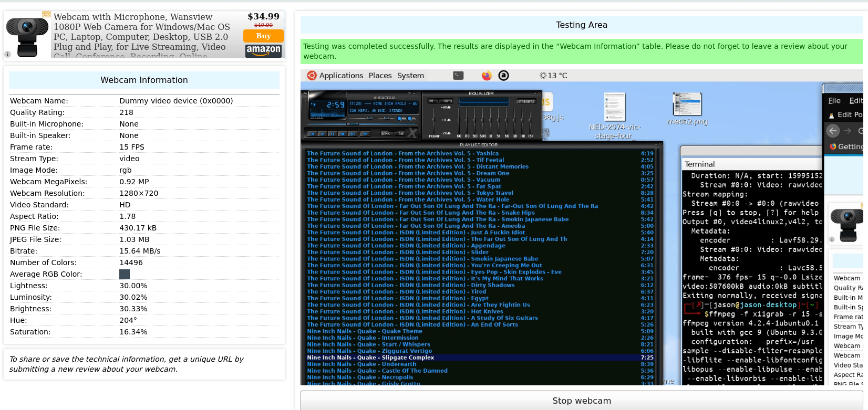Click the Stop webcam button

[582, 401]
